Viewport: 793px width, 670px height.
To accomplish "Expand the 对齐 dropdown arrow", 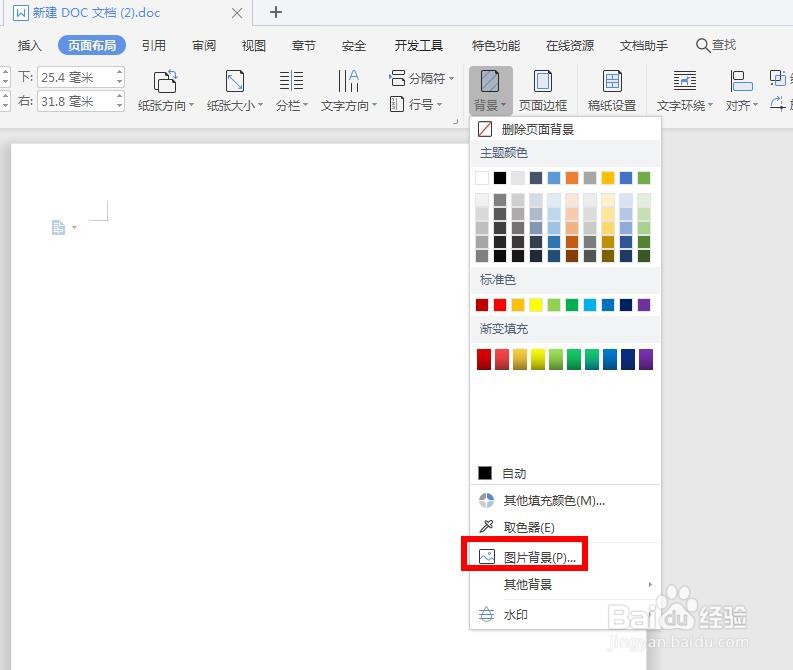I will point(756,105).
